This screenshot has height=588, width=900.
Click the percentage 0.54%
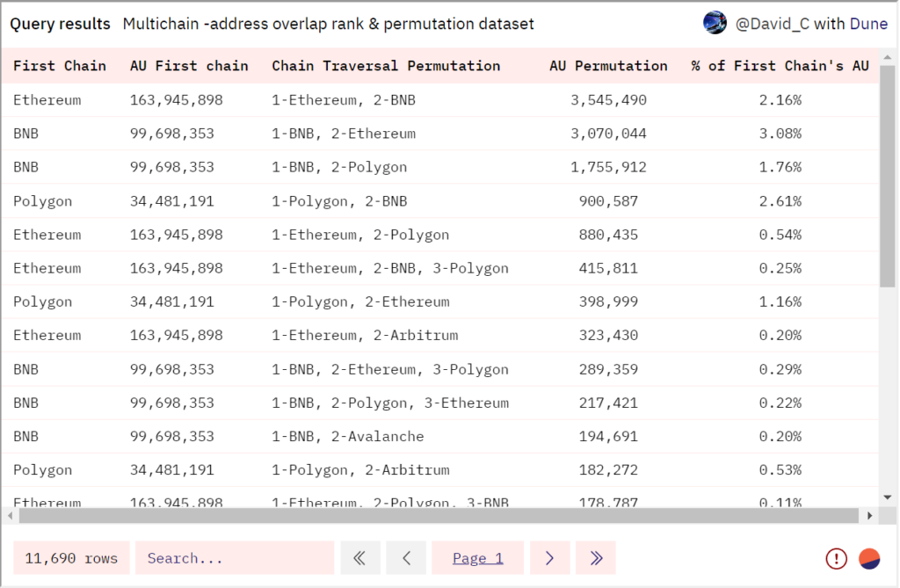[x=780, y=235]
